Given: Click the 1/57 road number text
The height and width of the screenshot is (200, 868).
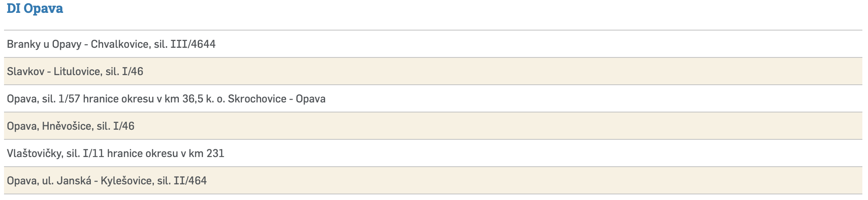Looking at the screenshot, I should click(69, 99).
